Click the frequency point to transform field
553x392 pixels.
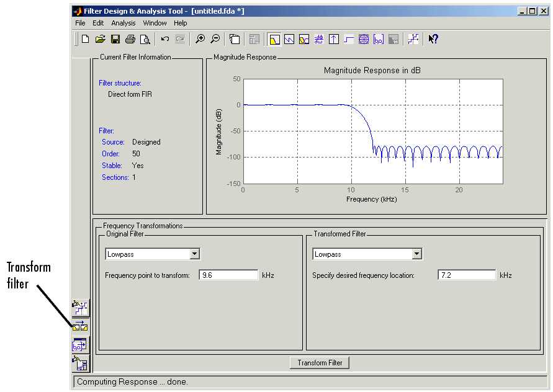[x=228, y=275]
